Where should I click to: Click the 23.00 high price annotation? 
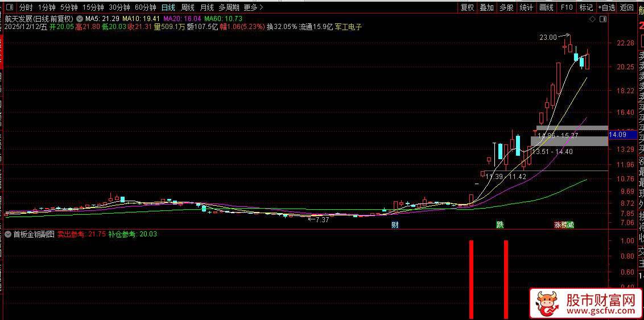coord(548,38)
